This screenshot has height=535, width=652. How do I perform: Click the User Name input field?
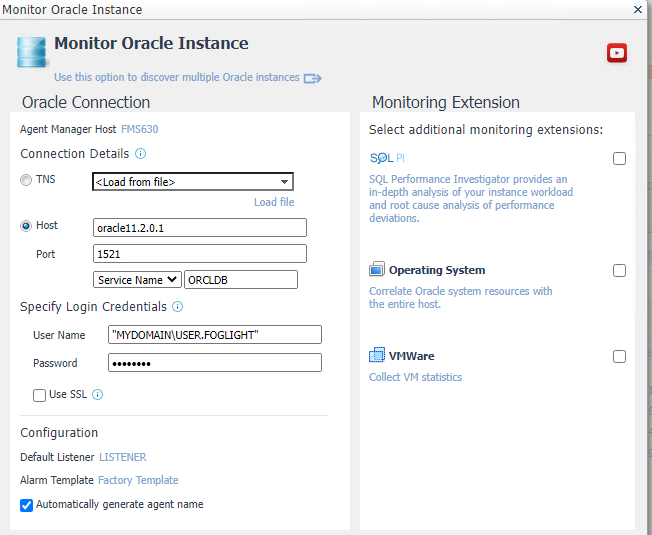click(x=207, y=335)
